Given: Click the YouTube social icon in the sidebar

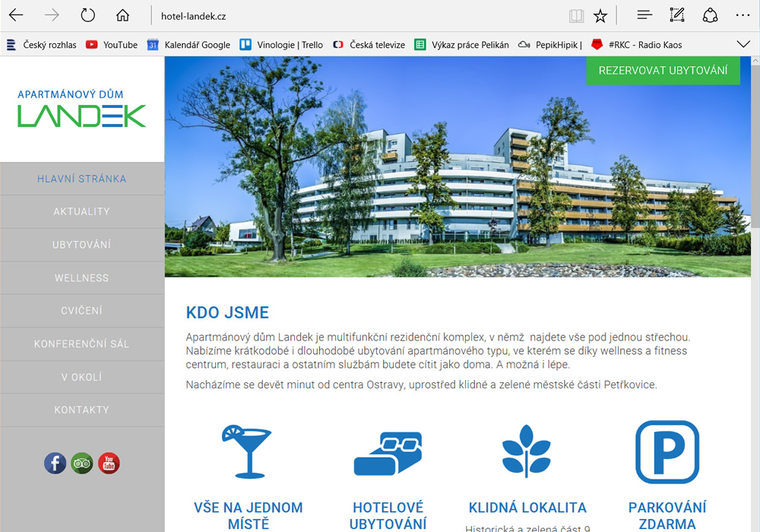Looking at the screenshot, I should point(109,463).
